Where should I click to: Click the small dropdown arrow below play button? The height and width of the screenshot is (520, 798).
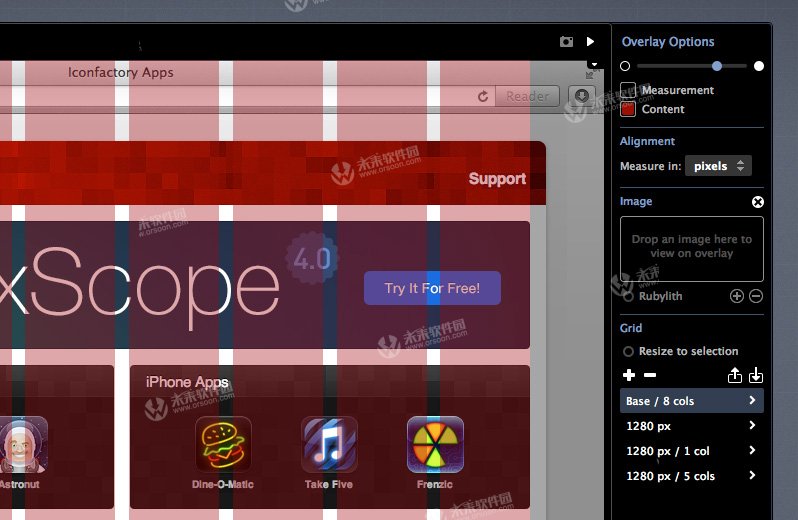point(594,64)
